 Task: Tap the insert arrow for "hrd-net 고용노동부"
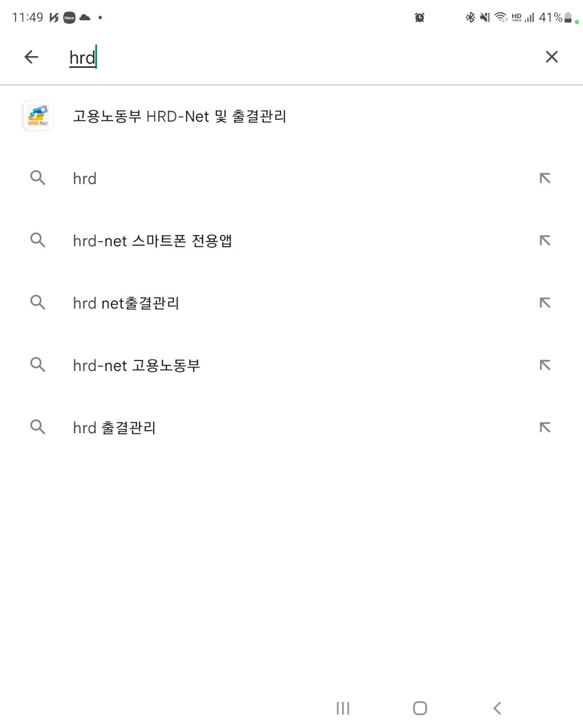545,365
